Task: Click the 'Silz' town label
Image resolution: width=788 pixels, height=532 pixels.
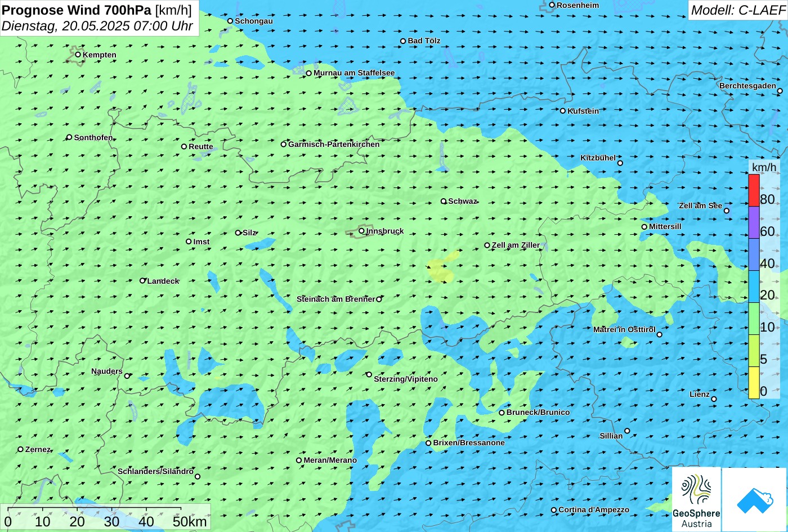Action: pos(249,233)
